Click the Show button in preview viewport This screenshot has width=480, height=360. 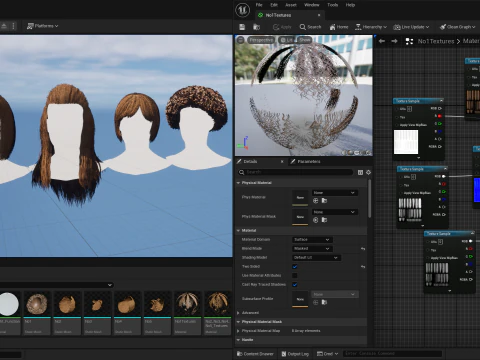coord(304,40)
